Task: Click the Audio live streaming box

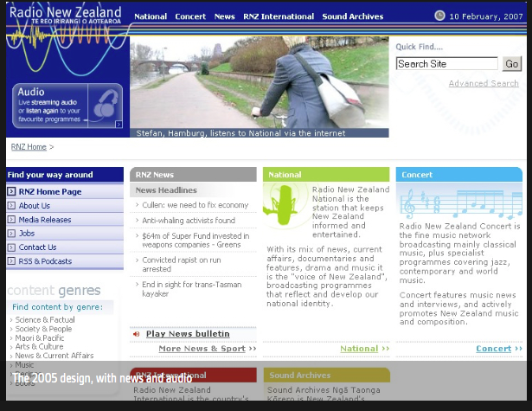Action: (x=67, y=106)
